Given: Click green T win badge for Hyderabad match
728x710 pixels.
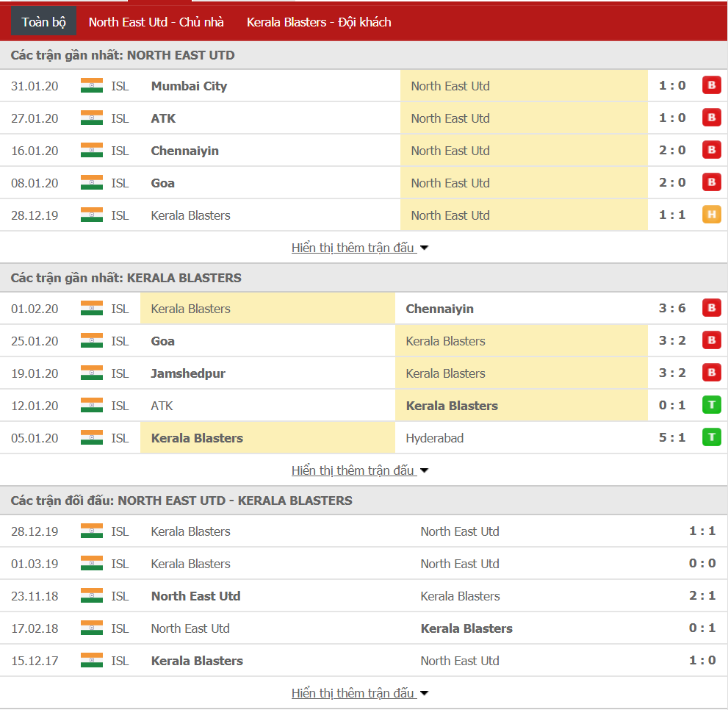Looking at the screenshot, I should tap(711, 437).
